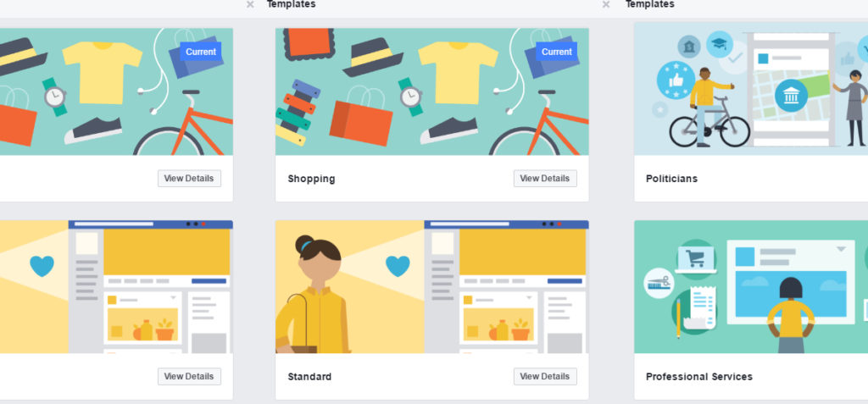The width and height of the screenshot is (868, 404).
Task: Close the middle Templates panel with X
Action: [250, 4]
